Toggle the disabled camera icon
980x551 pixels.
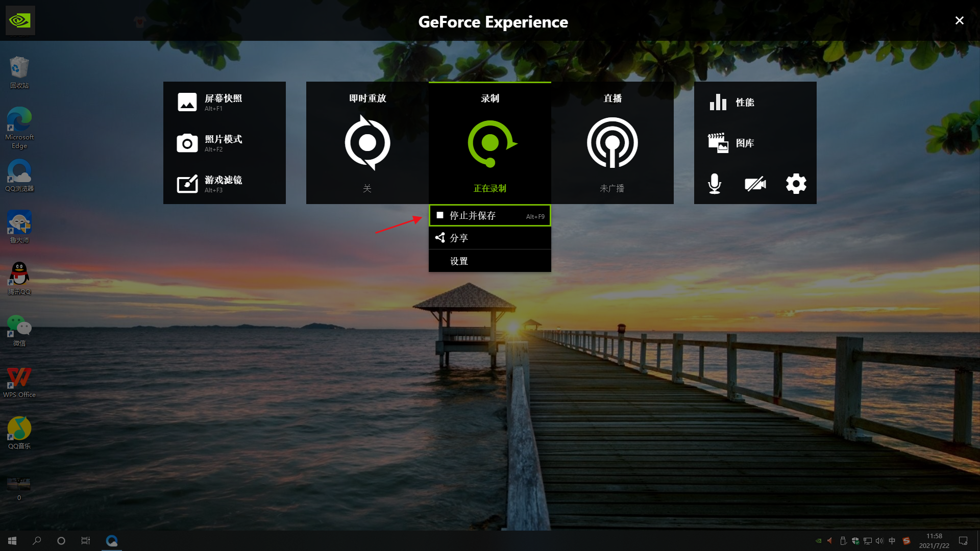click(x=755, y=184)
